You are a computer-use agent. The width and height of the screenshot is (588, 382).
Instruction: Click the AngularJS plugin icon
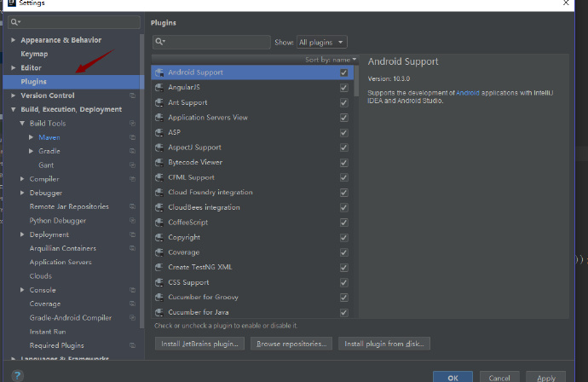[x=159, y=88]
